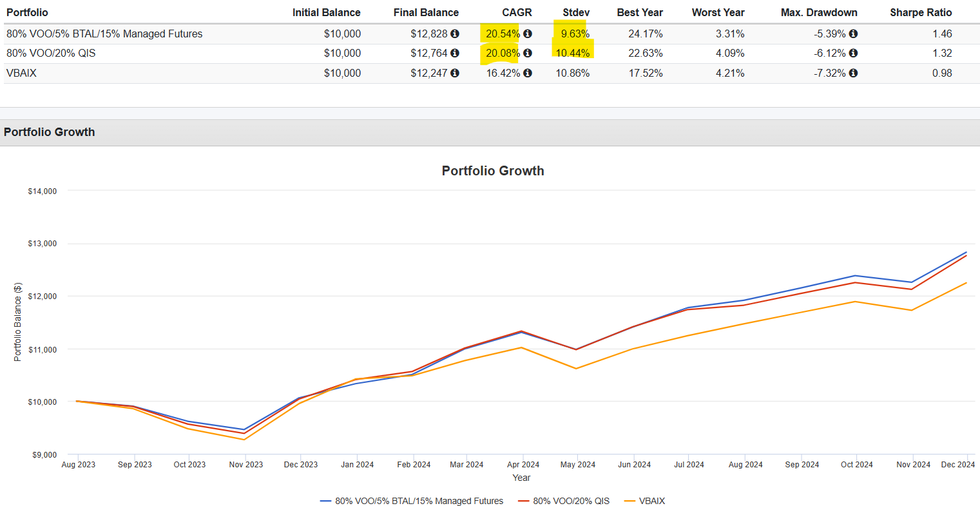Click the Best Year column header
Image resolution: width=980 pixels, height=506 pixels.
[640, 12]
